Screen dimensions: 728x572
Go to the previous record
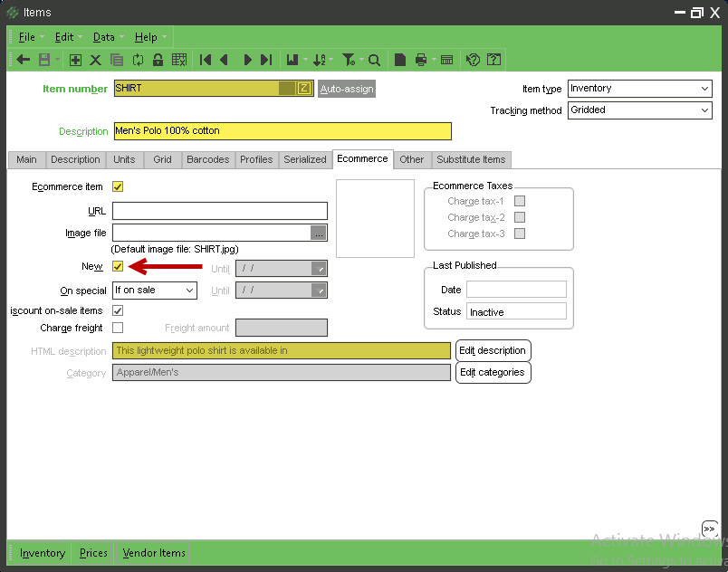tap(225, 60)
